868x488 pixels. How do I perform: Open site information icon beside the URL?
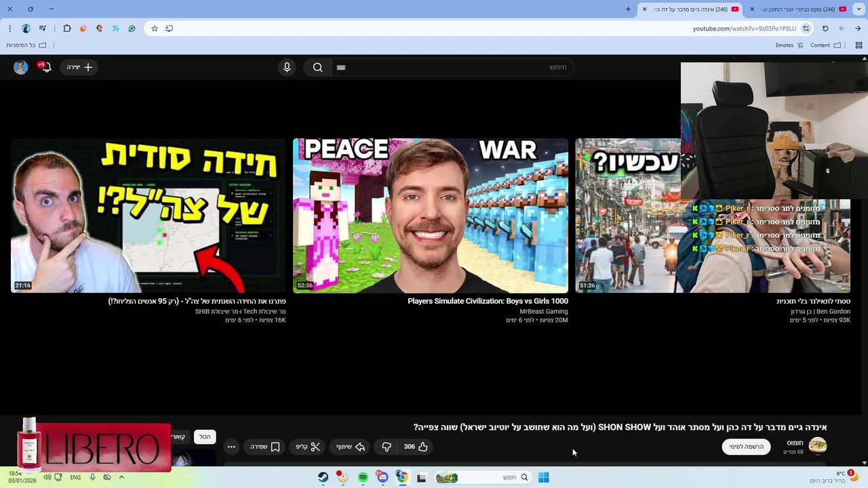806,28
